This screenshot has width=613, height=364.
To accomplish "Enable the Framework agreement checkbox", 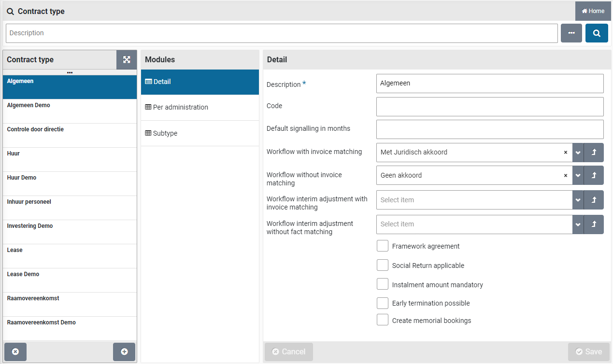I will (x=383, y=246).
